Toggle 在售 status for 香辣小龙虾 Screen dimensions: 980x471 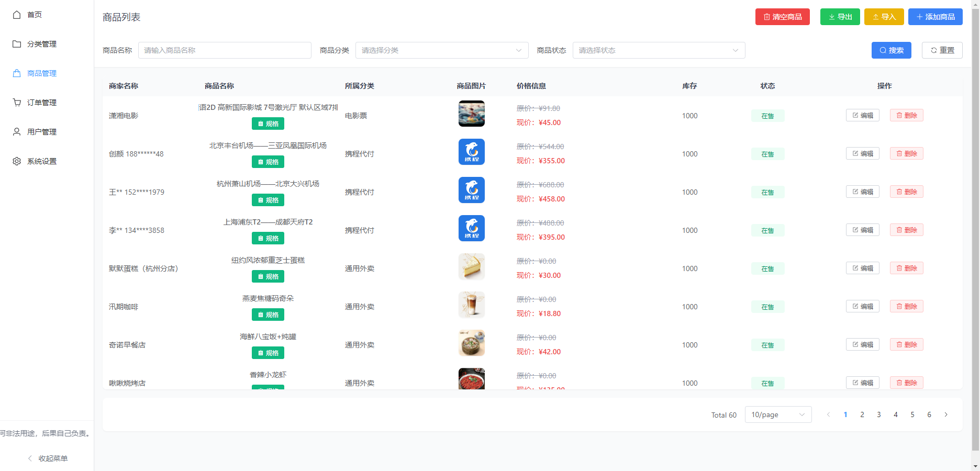point(767,383)
